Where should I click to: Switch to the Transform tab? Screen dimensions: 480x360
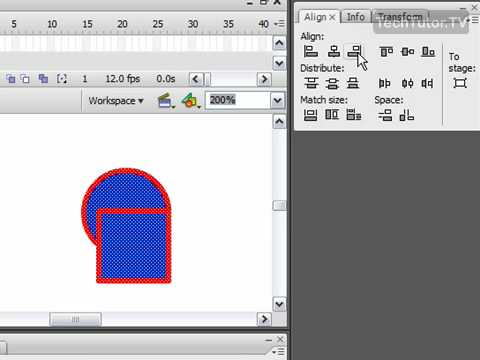coord(400,17)
